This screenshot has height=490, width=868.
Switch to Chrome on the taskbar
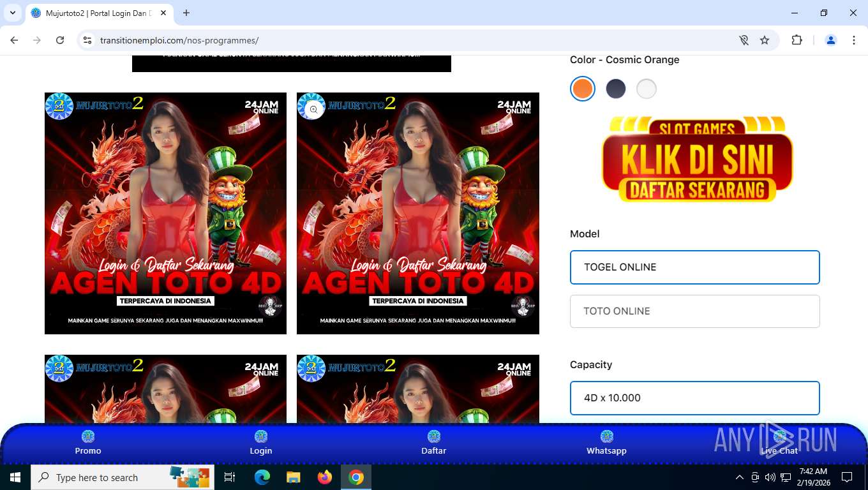point(356,477)
